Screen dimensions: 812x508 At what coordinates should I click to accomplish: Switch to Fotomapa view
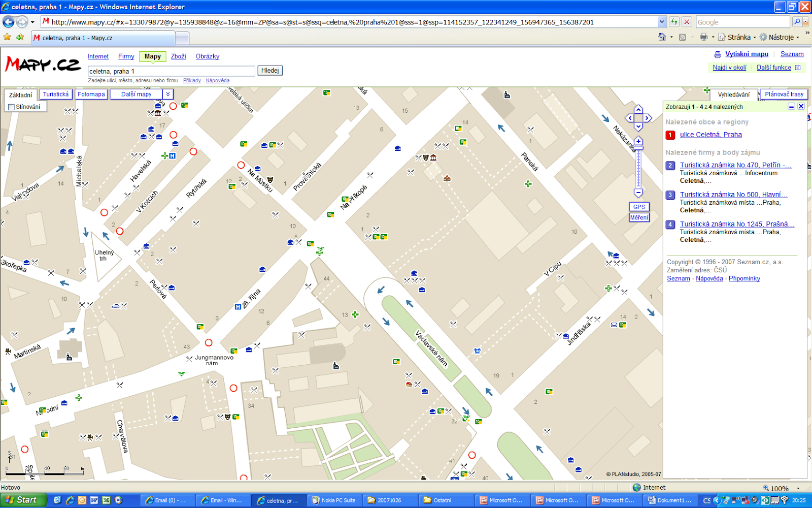pos(91,94)
